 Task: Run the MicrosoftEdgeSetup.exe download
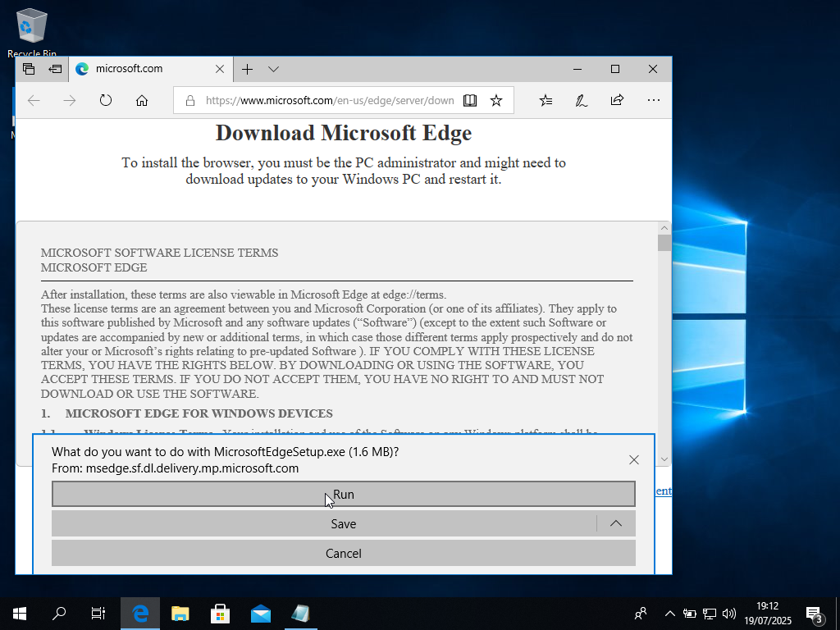point(343,494)
